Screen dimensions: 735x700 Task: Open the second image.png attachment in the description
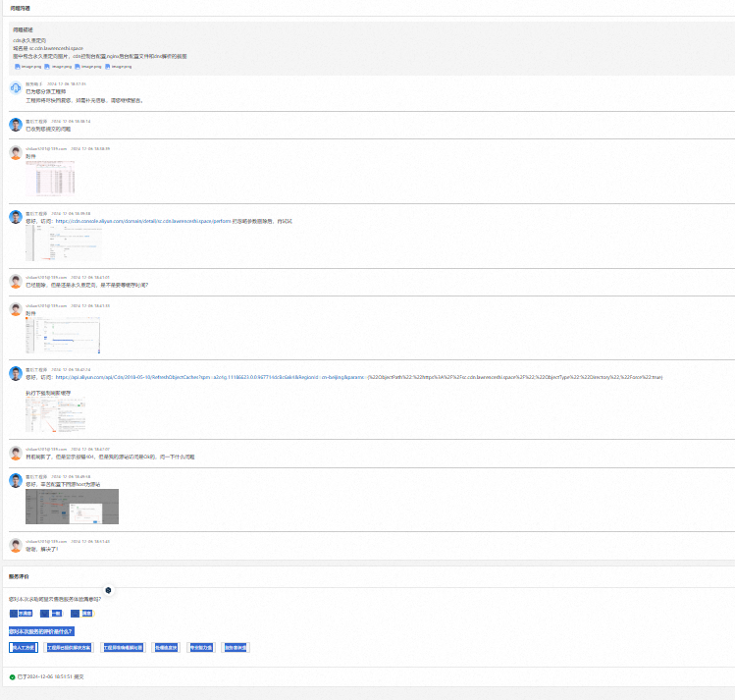click(58, 67)
